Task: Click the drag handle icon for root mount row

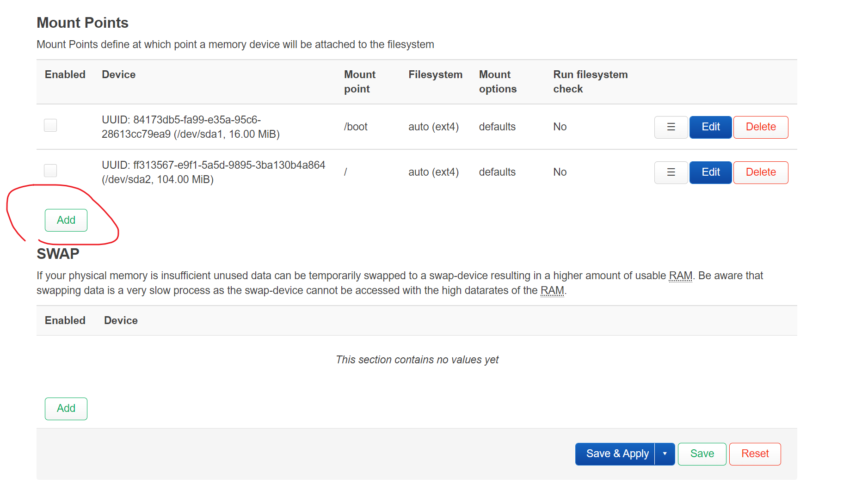Action: coord(671,172)
